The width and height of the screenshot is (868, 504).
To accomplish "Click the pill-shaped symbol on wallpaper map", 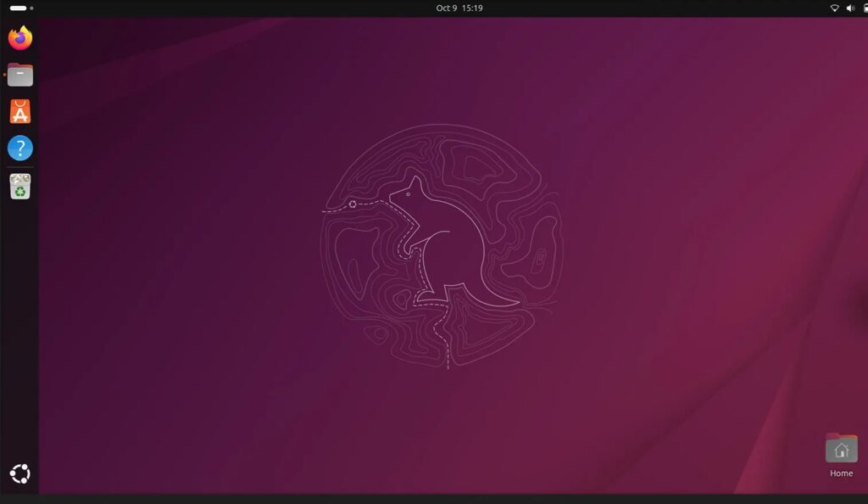I will click(x=540, y=260).
